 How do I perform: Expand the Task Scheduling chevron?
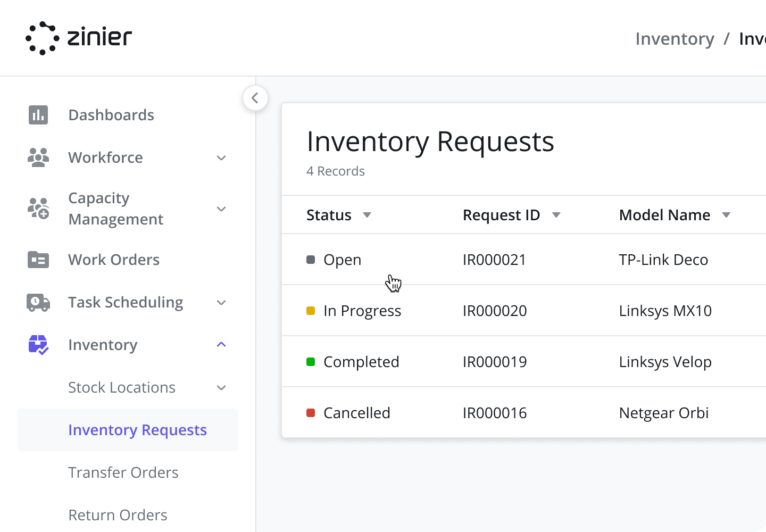(x=221, y=303)
